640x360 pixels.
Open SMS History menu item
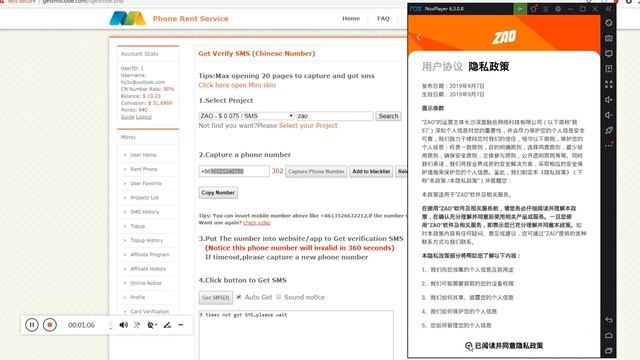pyautogui.click(x=144, y=212)
